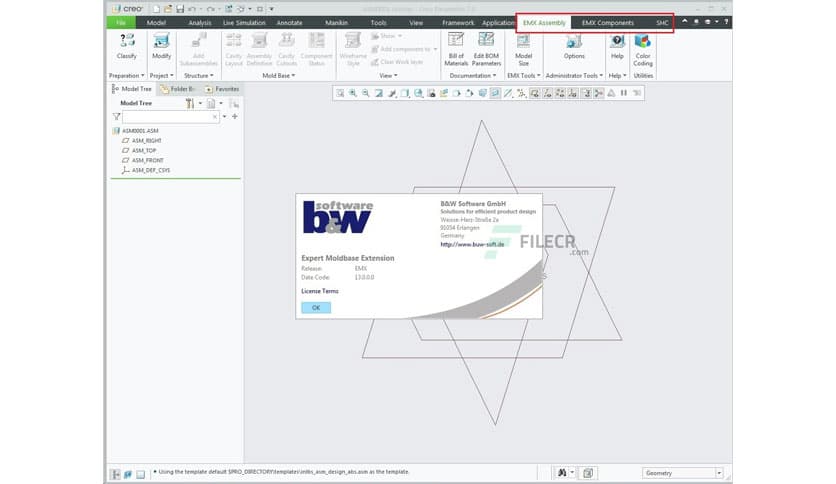Click the Model Tree settings tool icon

click(190, 103)
